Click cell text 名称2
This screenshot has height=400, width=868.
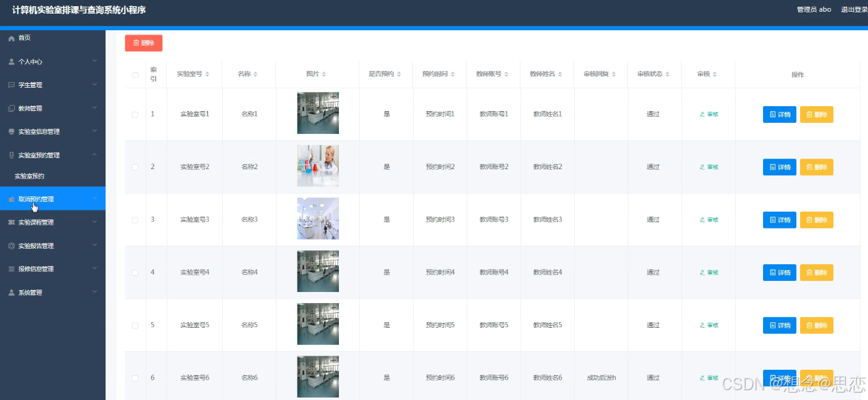click(x=249, y=167)
